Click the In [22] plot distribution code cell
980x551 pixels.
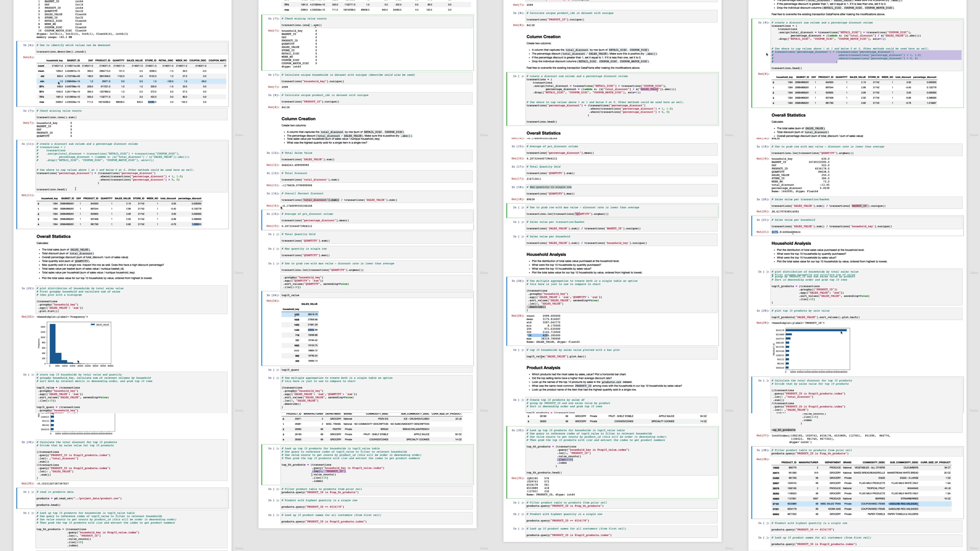pyautogui.click(x=131, y=300)
